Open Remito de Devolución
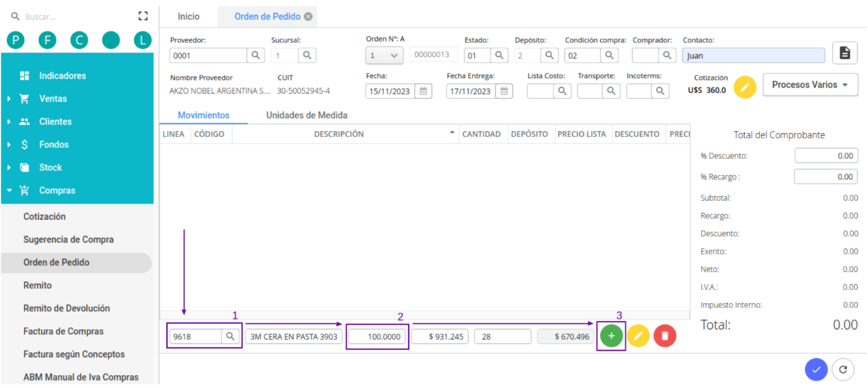The width and height of the screenshot is (868, 388). pyautogui.click(x=67, y=309)
